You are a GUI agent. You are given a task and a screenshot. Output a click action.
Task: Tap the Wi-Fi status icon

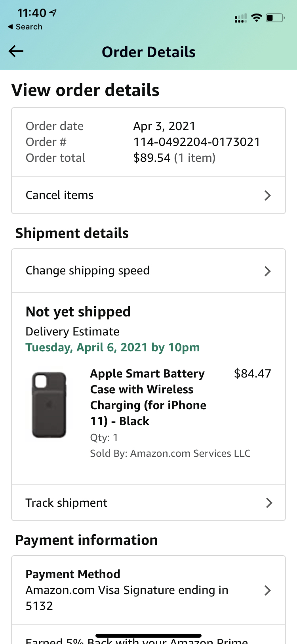pyautogui.click(x=257, y=17)
